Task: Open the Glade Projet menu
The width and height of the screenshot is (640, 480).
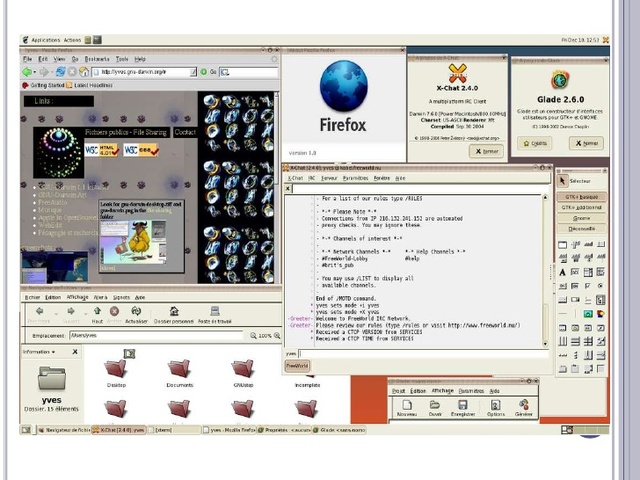Action: pyautogui.click(x=398, y=391)
